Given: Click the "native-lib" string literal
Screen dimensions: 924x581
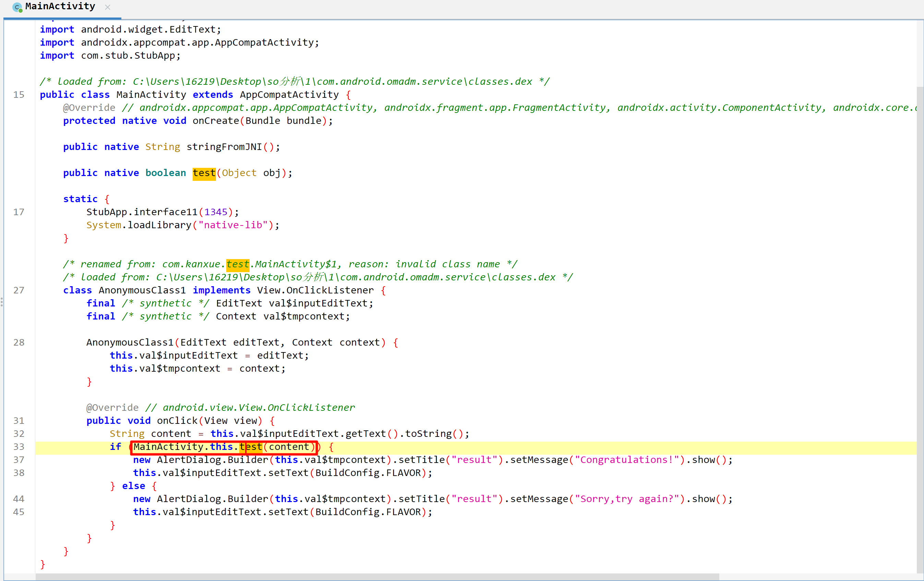Looking at the screenshot, I should coord(233,225).
